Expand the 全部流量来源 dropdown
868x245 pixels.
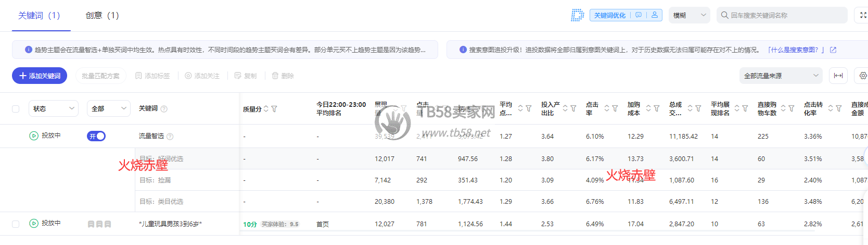(781, 76)
